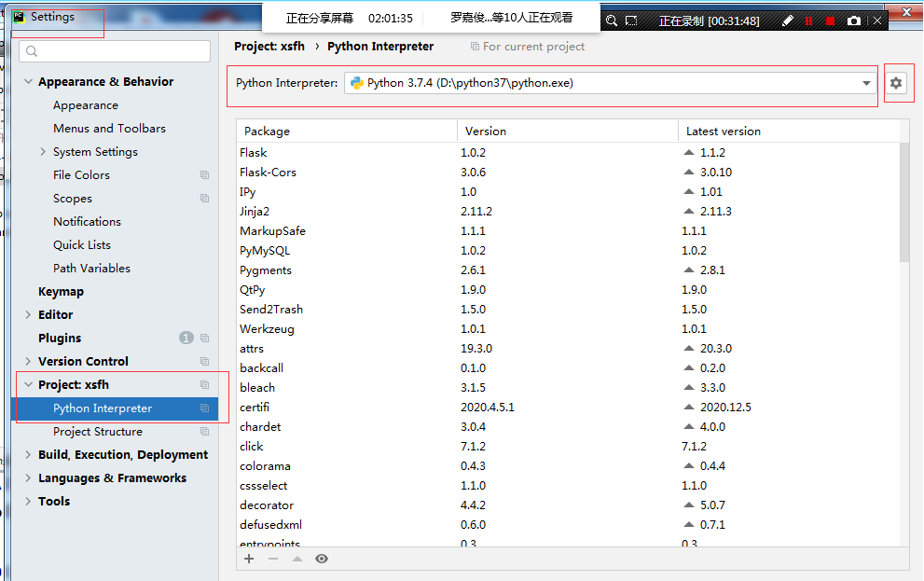Select Menus and Toolbars settings

[110, 129]
